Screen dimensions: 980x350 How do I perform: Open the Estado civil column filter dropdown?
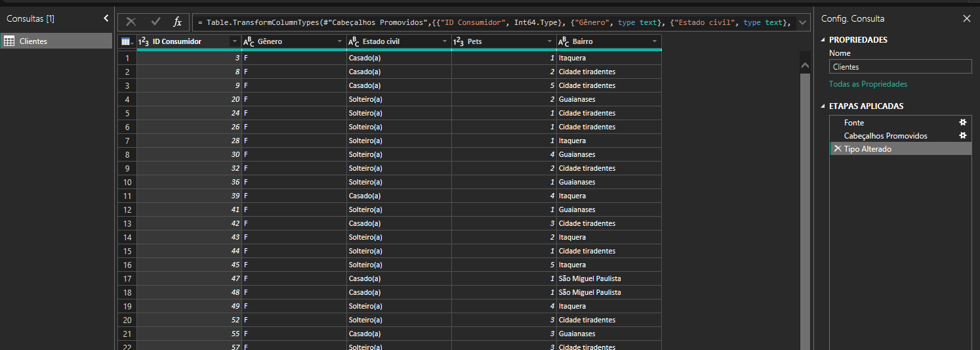click(x=445, y=41)
